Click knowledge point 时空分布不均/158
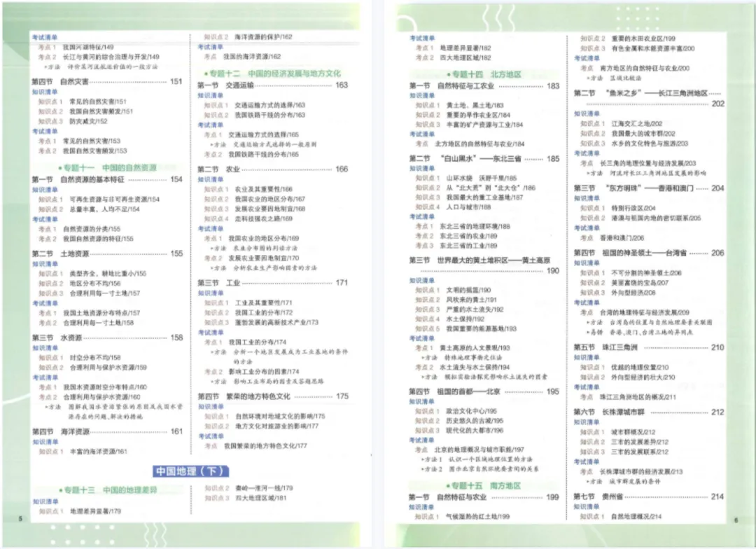This screenshot has height=549, width=756. coord(95,357)
